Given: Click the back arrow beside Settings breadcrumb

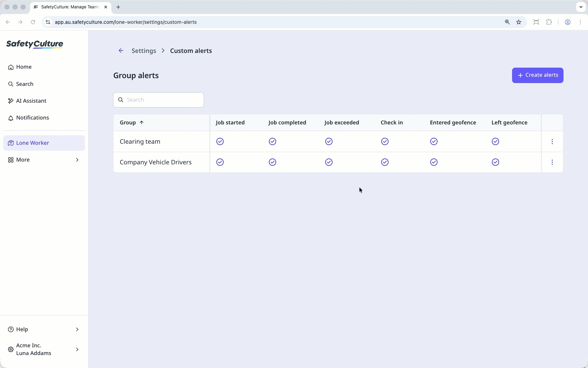Looking at the screenshot, I should [x=121, y=51].
